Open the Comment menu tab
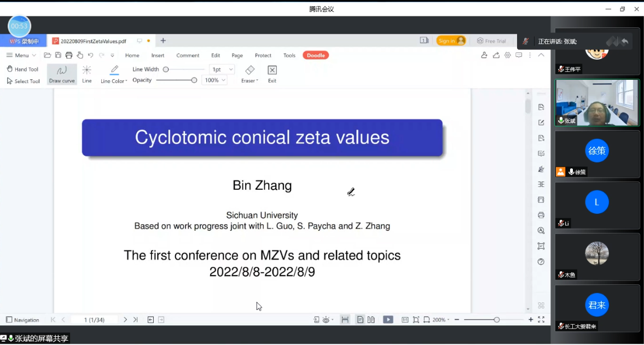644x345 pixels. [x=188, y=55]
